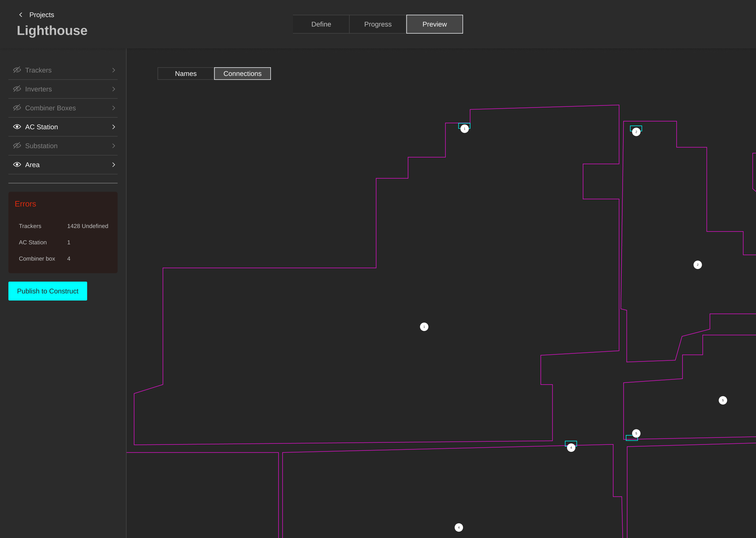Select AC station marker 4 on boundary
This screenshot has width=756, height=538.
tap(571, 448)
